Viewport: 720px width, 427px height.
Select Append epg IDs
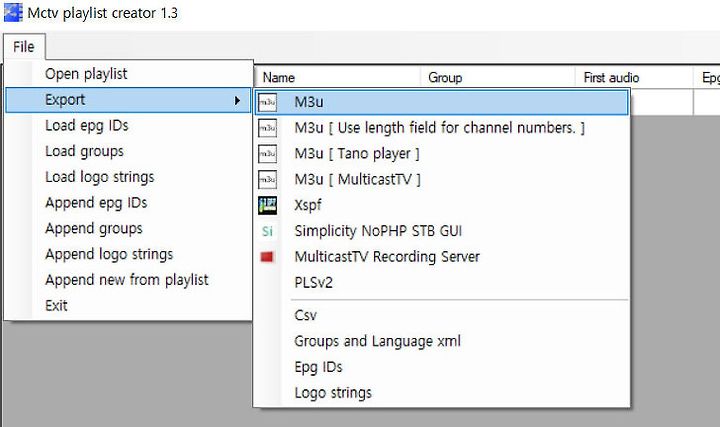(x=129, y=202)
